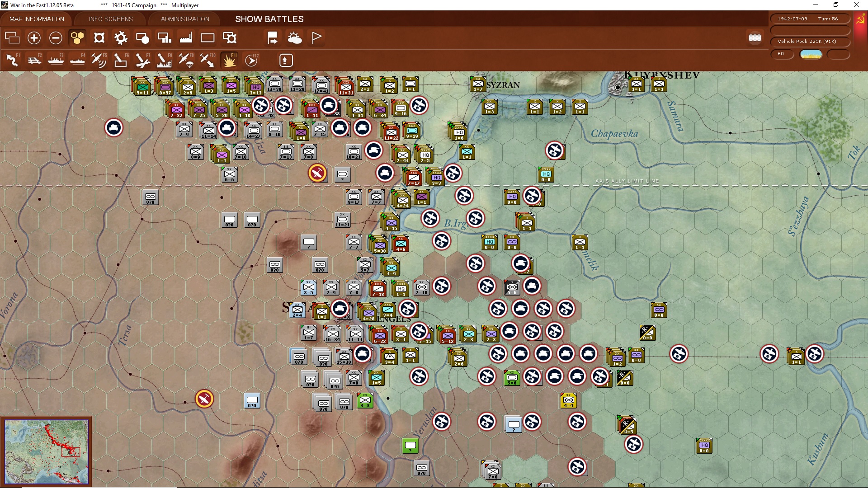
Task: Select the F9 air transport mode
Action: pos(186,60)
